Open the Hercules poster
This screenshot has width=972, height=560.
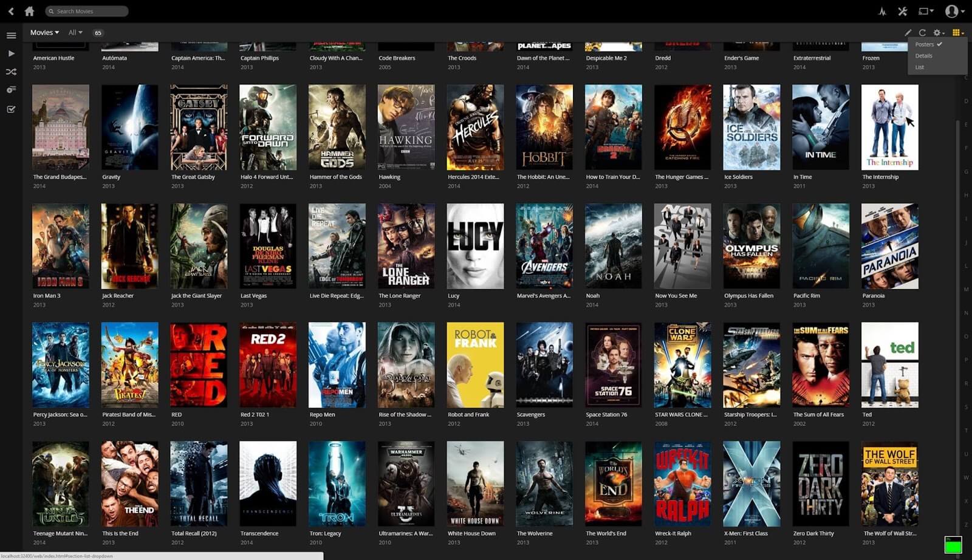(475, 127)
